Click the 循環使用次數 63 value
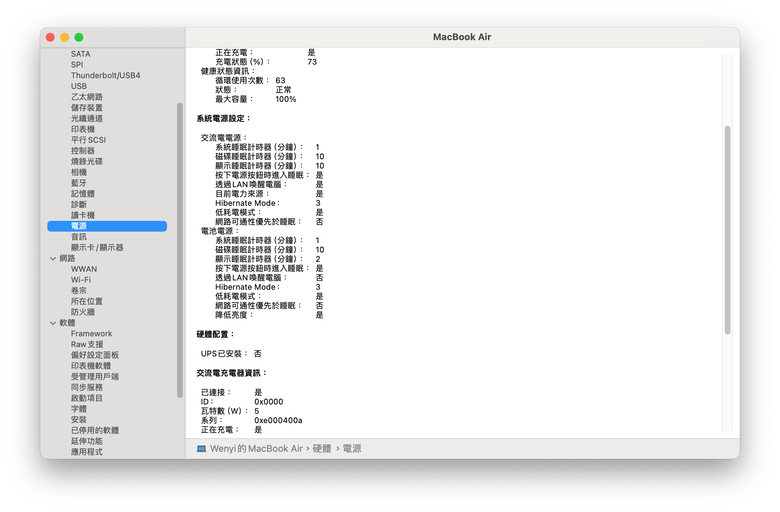Image resolution: width=780 pixels, height=512 pixels. [x=281, y=81]
